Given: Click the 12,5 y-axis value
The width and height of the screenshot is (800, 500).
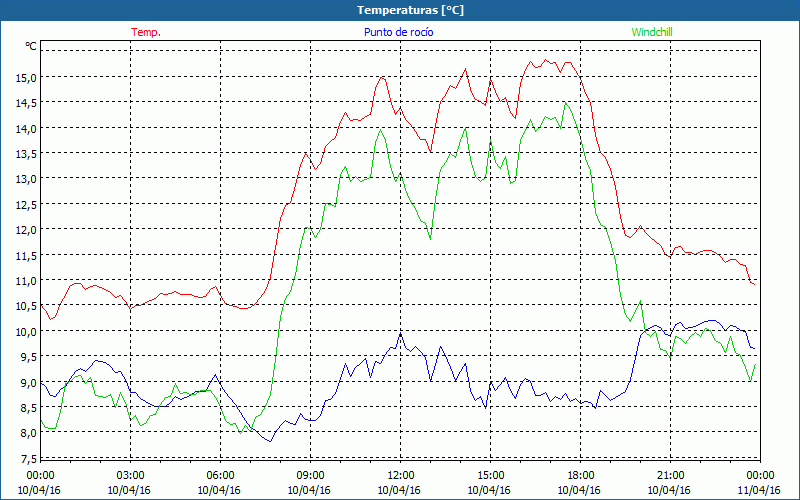Looking at the screenshot, I should (x=27, y=205).
